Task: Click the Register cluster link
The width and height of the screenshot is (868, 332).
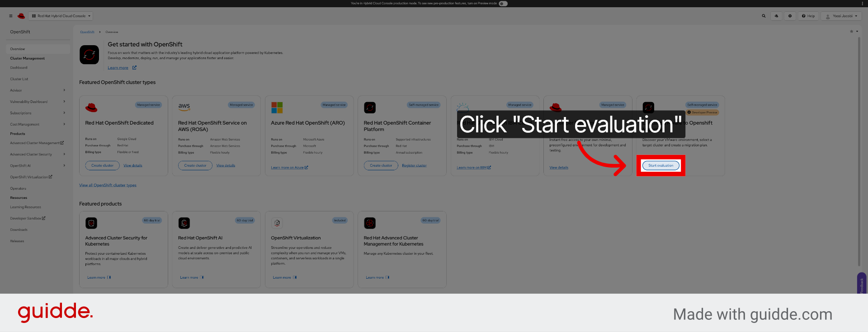Action: tap(414, 165)
